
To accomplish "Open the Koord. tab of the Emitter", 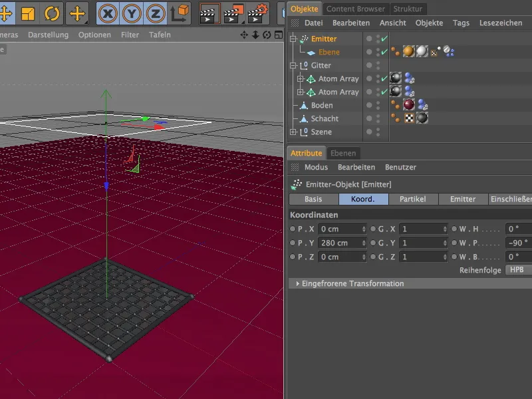I will coord(363,199).
